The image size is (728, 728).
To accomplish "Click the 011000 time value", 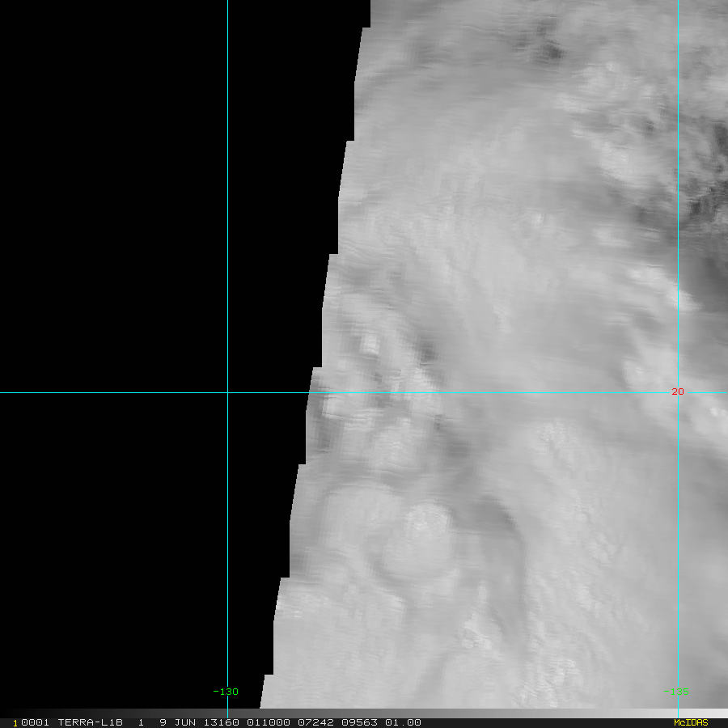I will (x=269, y=722).
